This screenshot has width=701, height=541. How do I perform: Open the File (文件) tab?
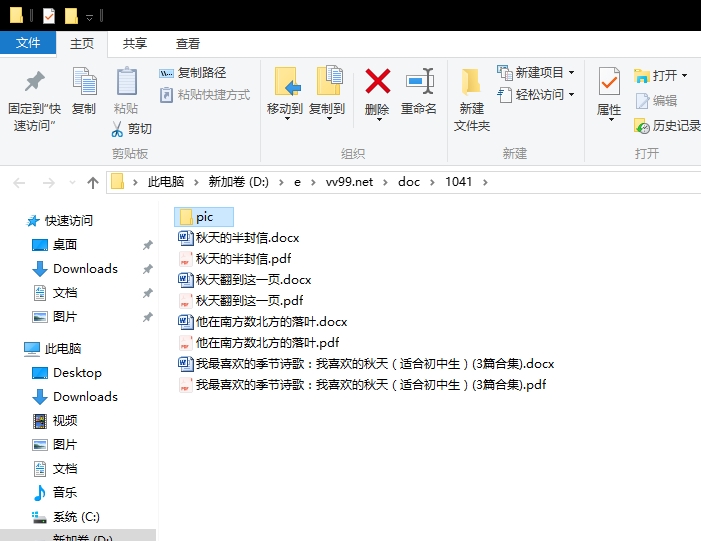pyautogui.click(x=28, y=43)
